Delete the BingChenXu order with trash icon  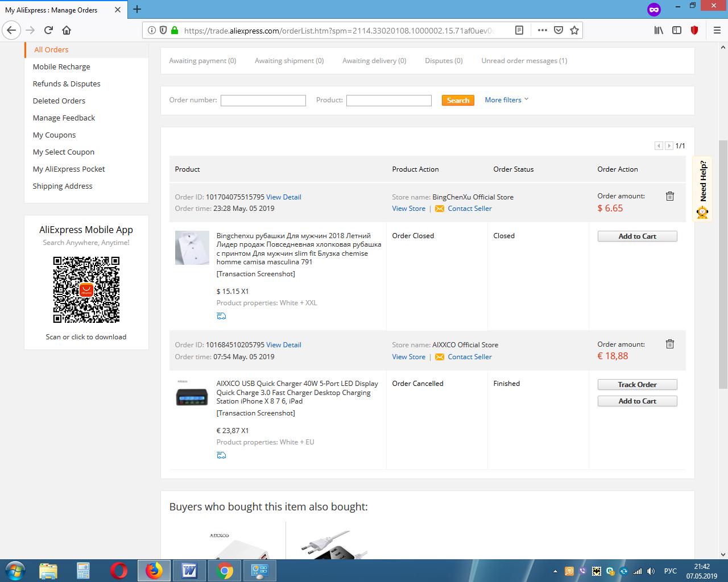670,196
